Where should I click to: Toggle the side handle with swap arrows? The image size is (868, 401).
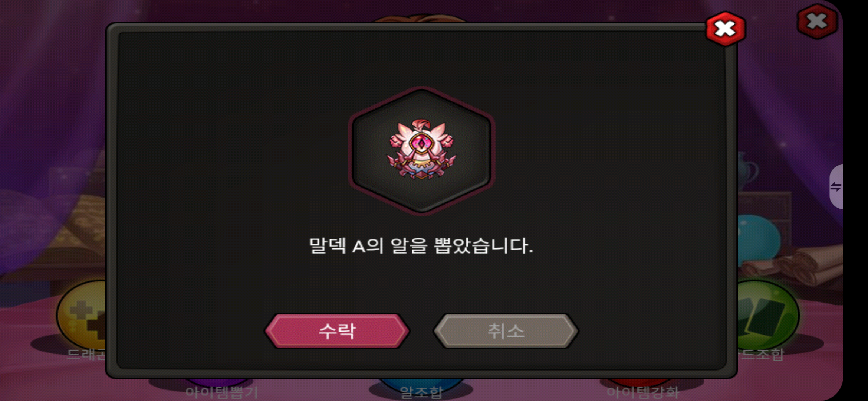[836, 187]
